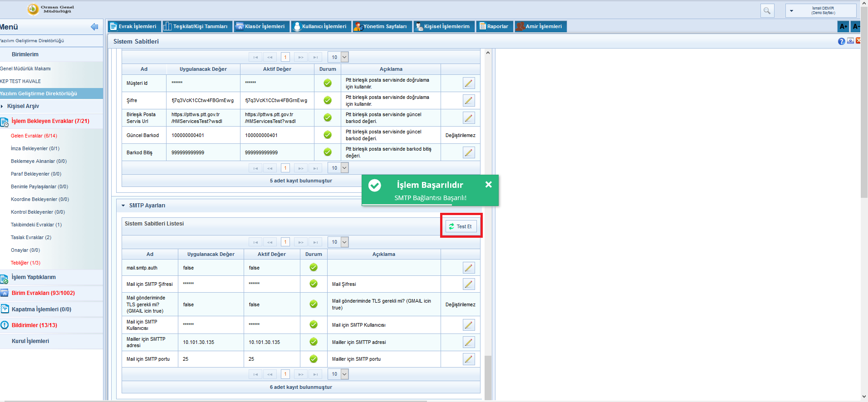Open the Evrak İşlemleri menu
Screen dimensions: 868x402
point(133,26)
